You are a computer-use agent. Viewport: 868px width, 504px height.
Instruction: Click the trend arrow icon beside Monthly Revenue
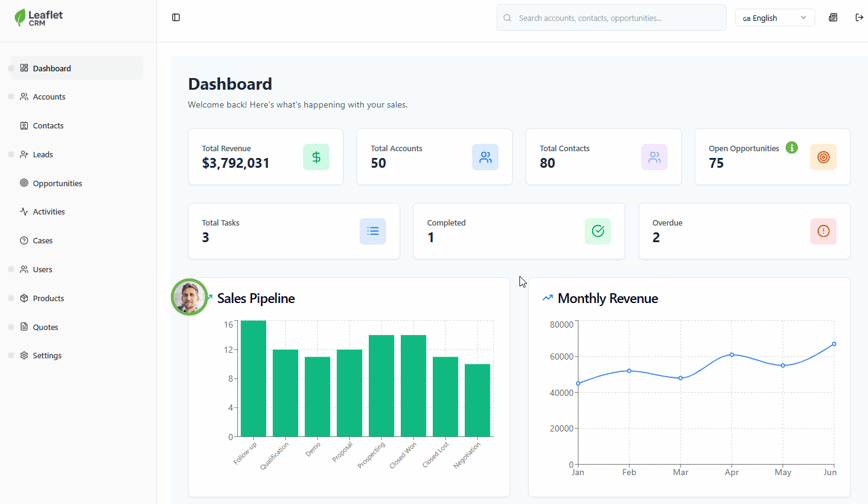[548, 298]
